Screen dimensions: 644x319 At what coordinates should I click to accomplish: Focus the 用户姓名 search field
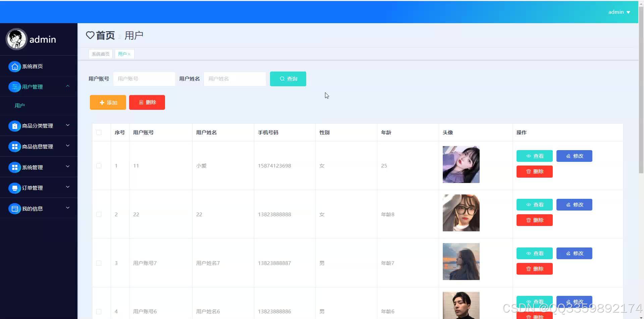point(235,79)
